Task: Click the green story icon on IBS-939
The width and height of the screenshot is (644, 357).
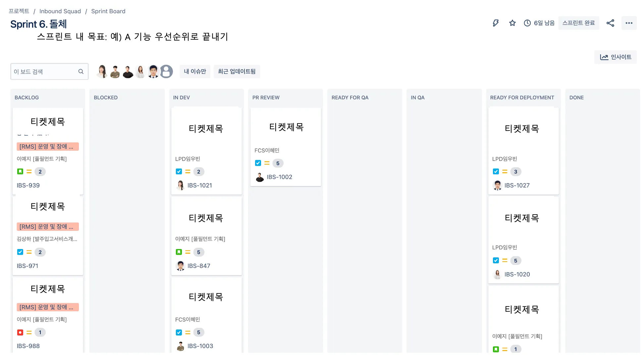Action: pyautogui.click(x=20, y=172)
